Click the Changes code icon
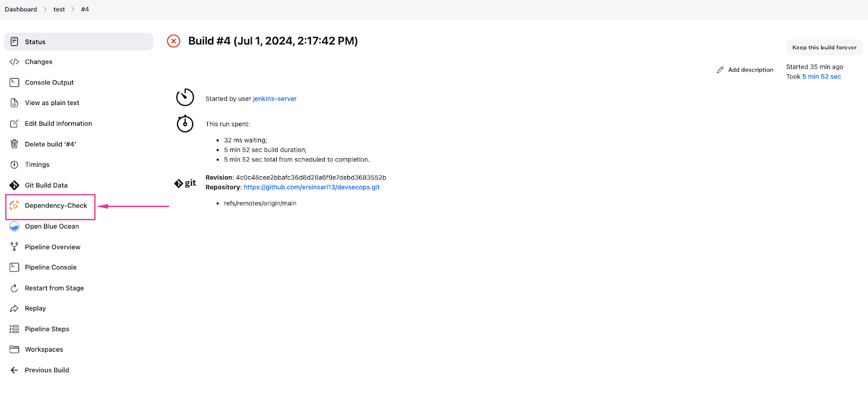The width and height of the screenshot is (868, 395). coord(15,62)
